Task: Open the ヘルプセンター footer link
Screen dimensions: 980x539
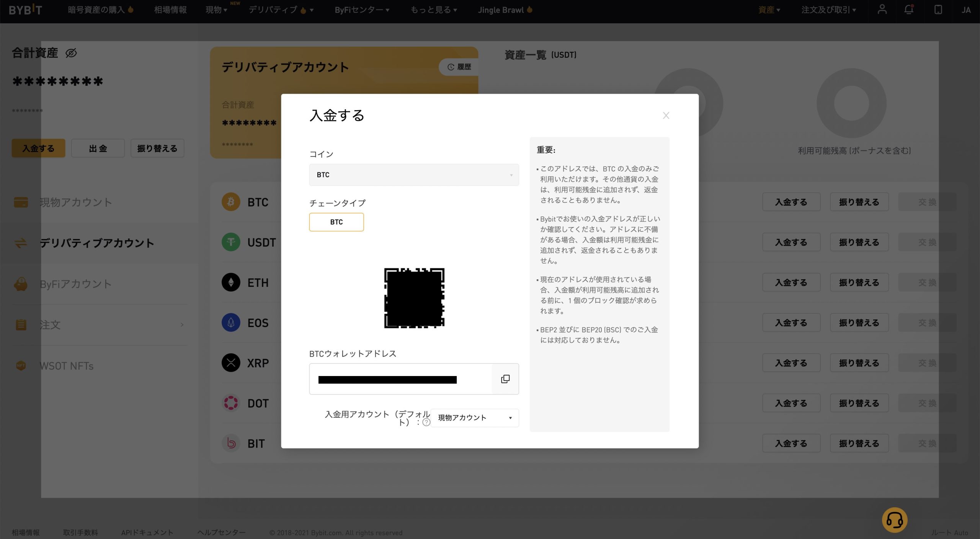Action: click(x=221, y=532)
